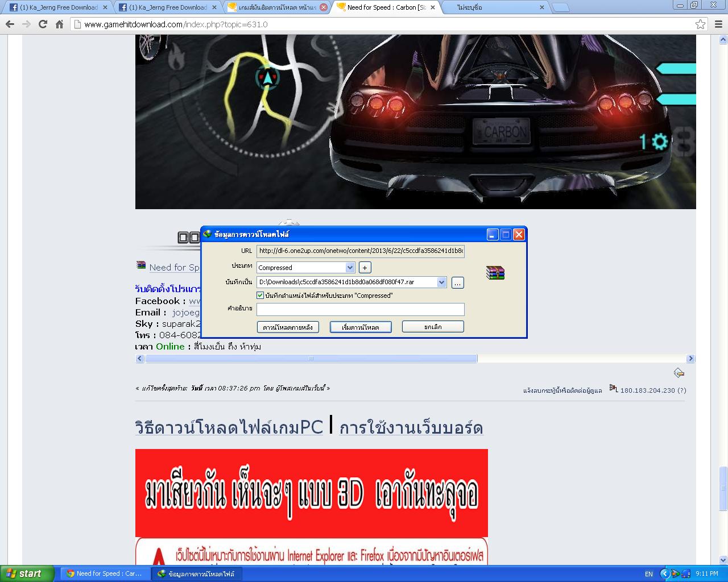The image size is (728, 582).
Task: Switch to the 'เกมส์มันฮิตดาวน์โหลด หน้าแรก' tab
Action: click(x=276, y=7)
